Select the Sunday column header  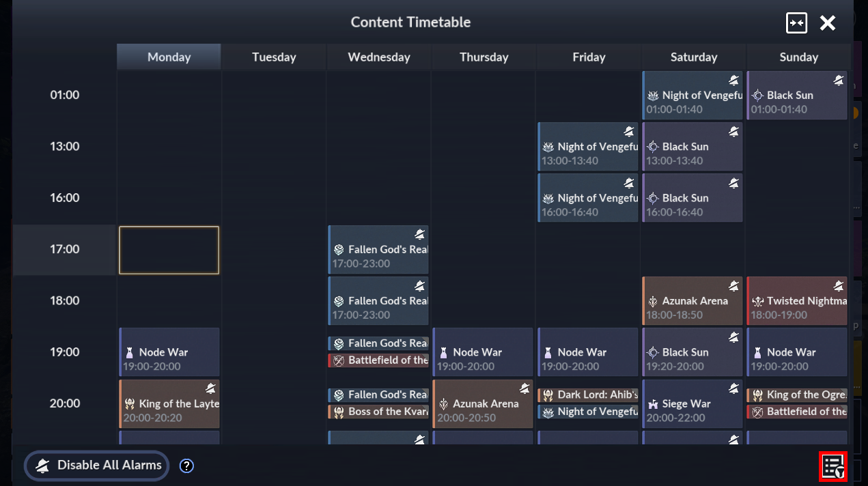click(798, 57)
